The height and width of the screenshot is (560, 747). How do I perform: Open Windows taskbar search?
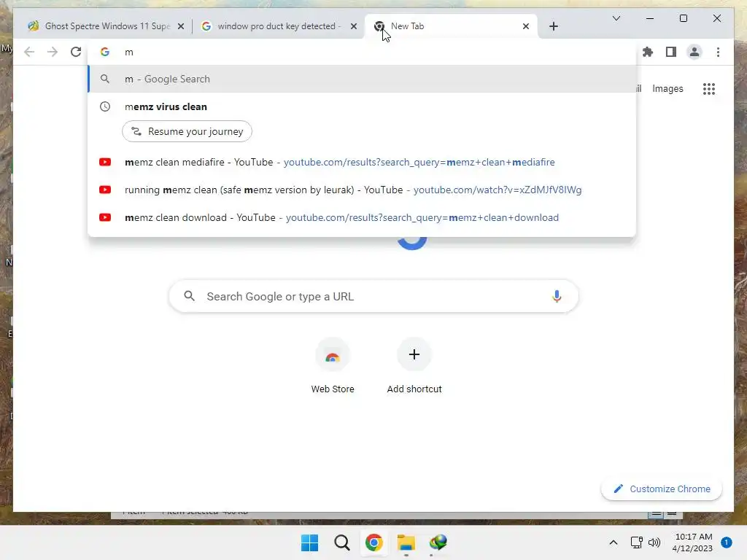pos(341,542)
